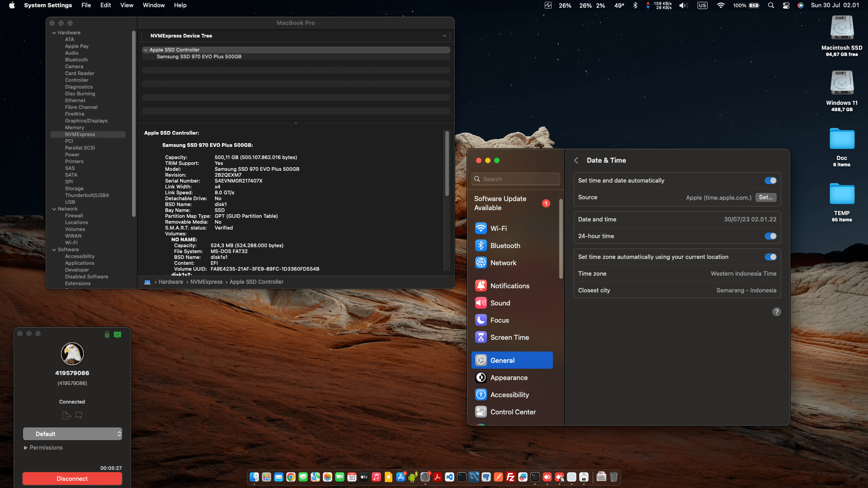The width and height of the screenshot is (868, 488).
Task: Click the Wi-Fi menu bar icon
Action: tap(721, 5)
